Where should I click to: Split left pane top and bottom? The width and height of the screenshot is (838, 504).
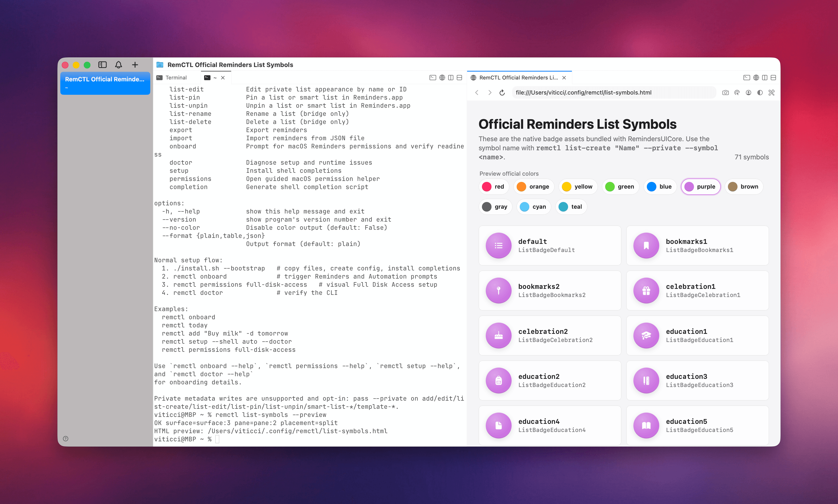point(460,78)
